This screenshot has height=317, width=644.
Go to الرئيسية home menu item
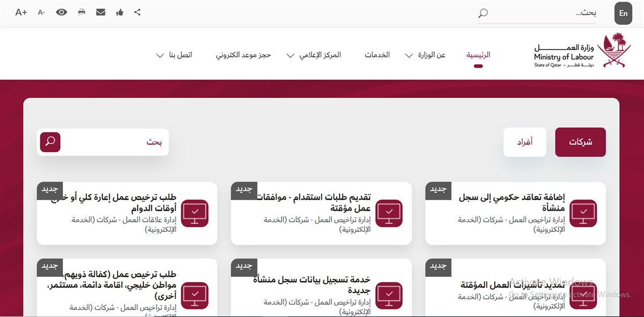(478, 55)
